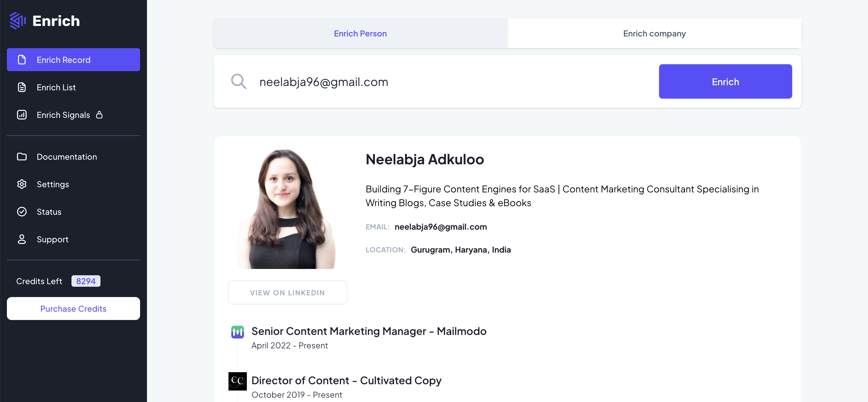Click the search magnifier icon
The width and height of the screenshot is (868, 402).
(239, 81)
